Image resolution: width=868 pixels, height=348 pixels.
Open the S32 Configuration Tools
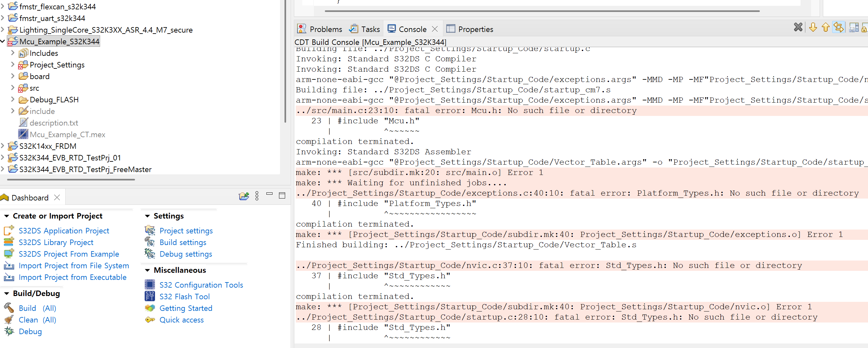click(201, 285)
